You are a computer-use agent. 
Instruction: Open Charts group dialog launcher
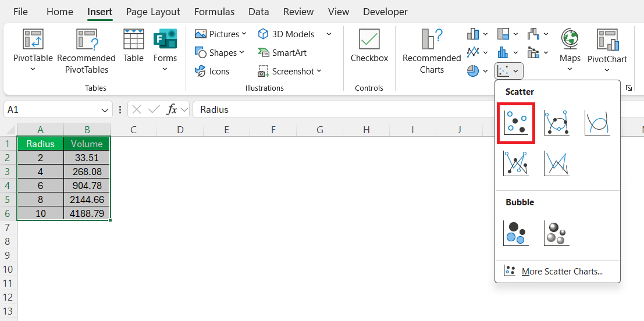pos(628,88)
